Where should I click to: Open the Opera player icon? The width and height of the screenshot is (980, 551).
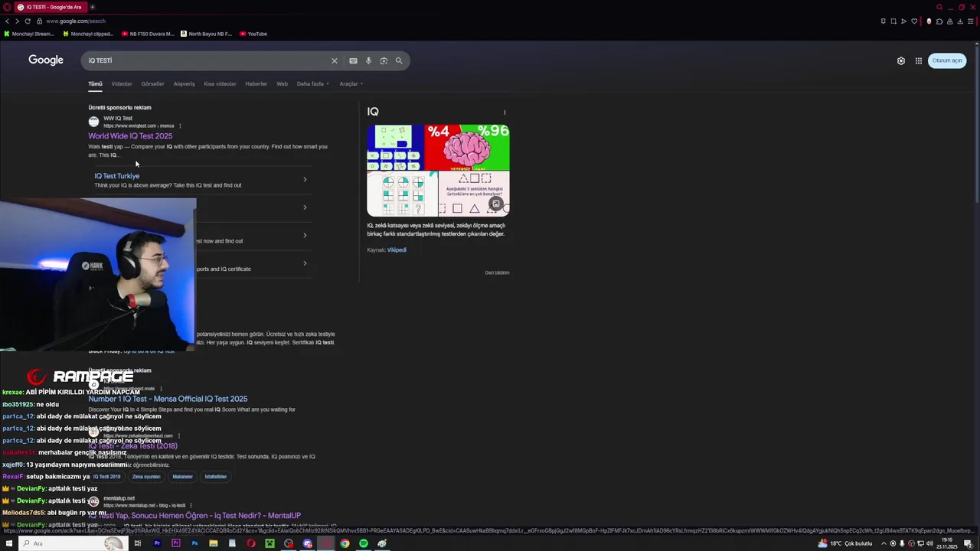pyautogui.click(x=903, y=21)
